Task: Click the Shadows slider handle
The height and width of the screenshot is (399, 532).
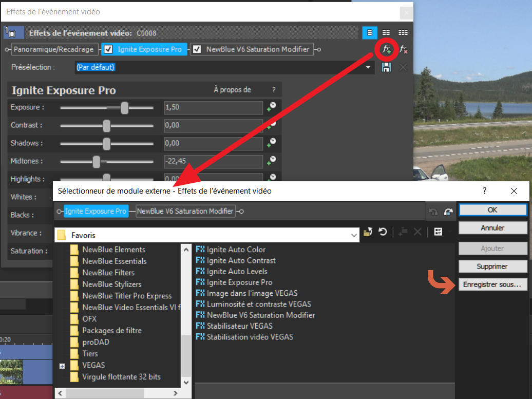Action: click(106, 143)
